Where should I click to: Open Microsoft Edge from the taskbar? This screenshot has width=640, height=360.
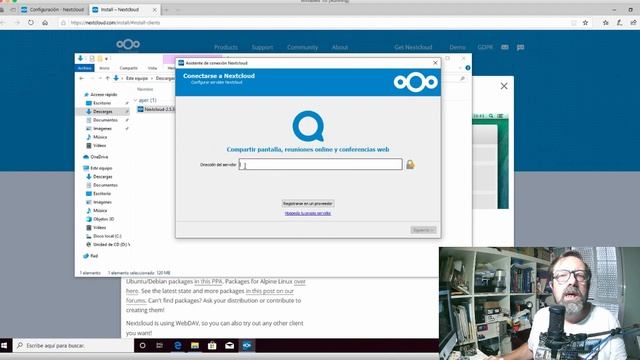(x=178, y=346)
